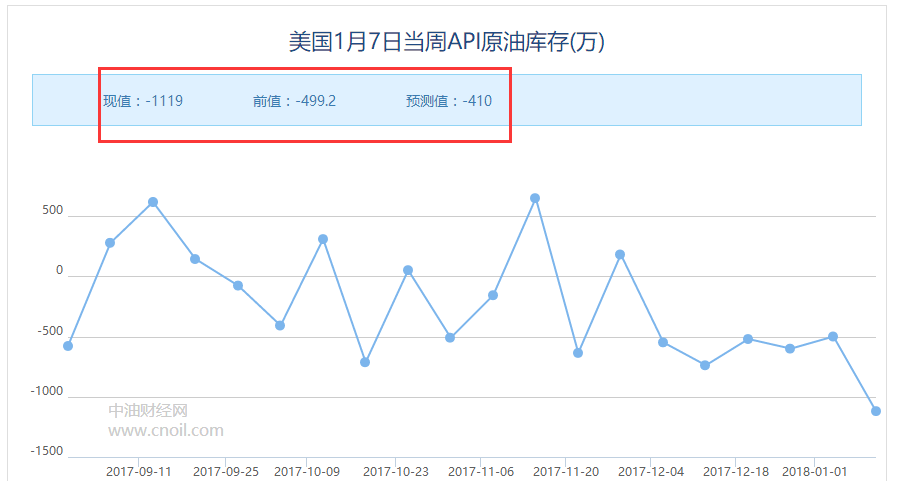
Task: Click the 2017-10-23 date label
Action: 396,471
